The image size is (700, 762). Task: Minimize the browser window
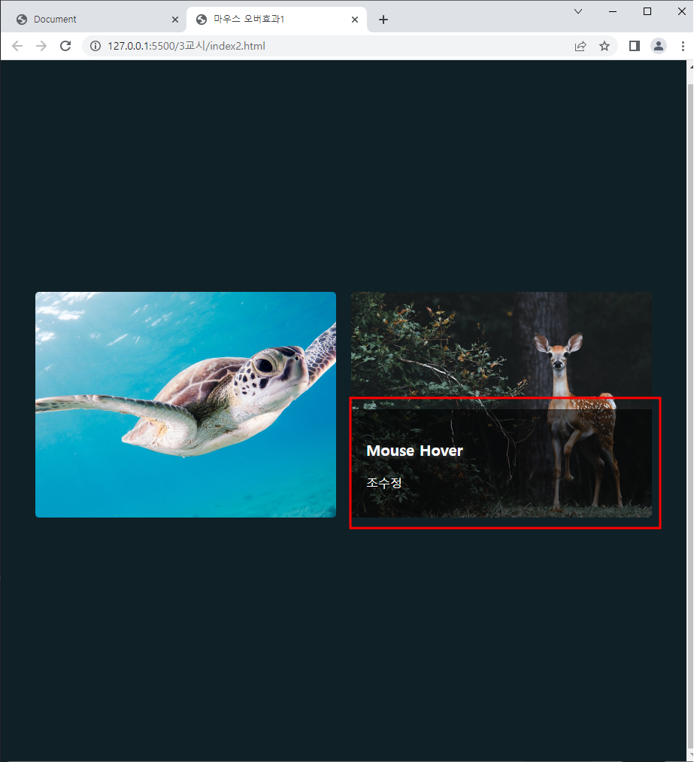613,12
